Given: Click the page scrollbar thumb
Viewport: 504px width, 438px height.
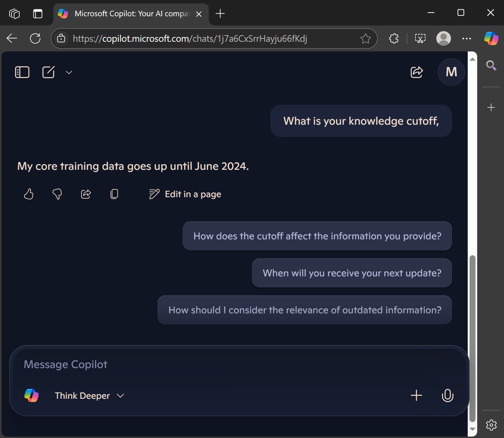Looking at the screenshot, I should tap(473, 338).
